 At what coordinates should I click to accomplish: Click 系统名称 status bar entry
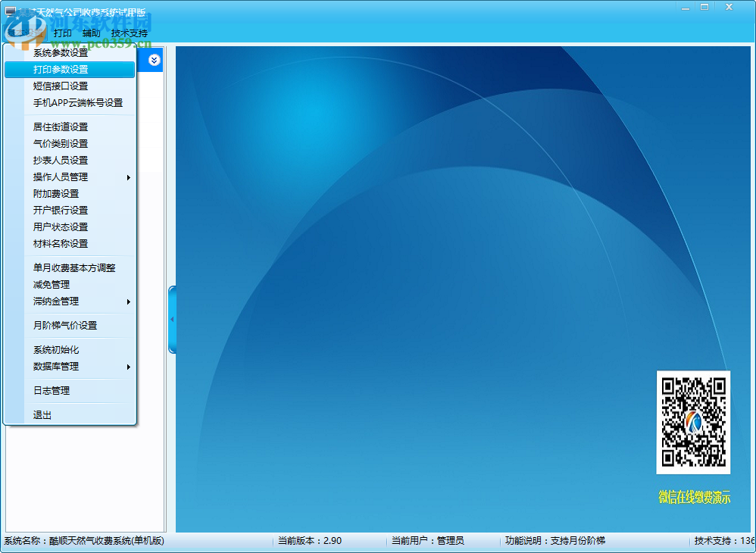click(84, 540)
